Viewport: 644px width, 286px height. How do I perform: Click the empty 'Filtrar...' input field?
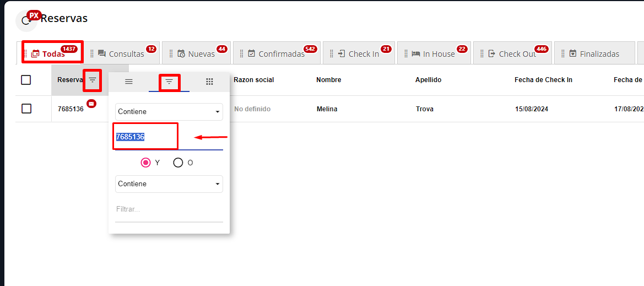pos(169,209)
